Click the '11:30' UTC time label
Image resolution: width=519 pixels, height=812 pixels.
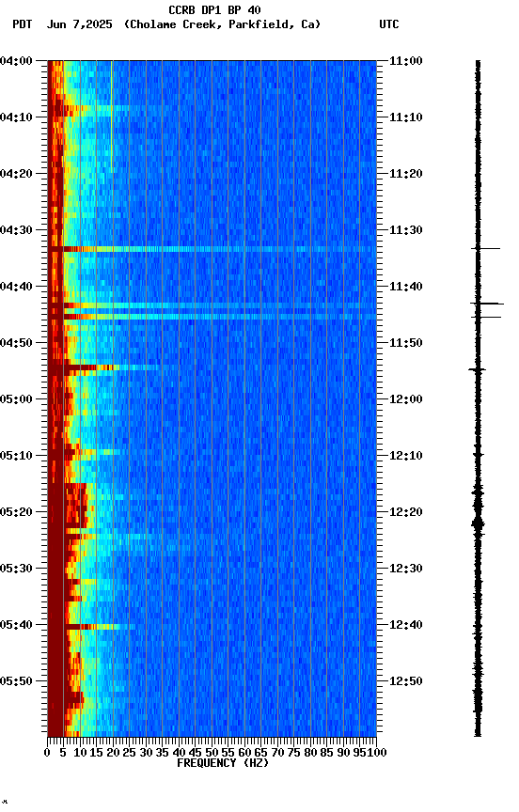(x=406, y=230)
